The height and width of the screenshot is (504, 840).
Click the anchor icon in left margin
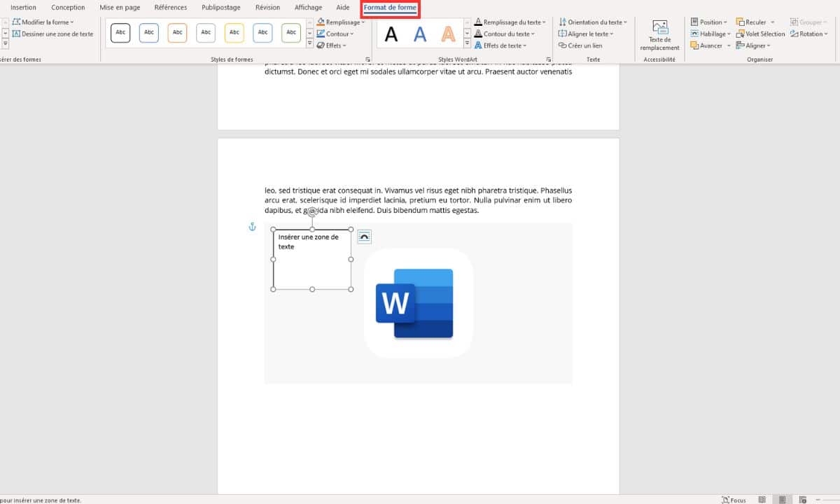(x=253, y=227)
